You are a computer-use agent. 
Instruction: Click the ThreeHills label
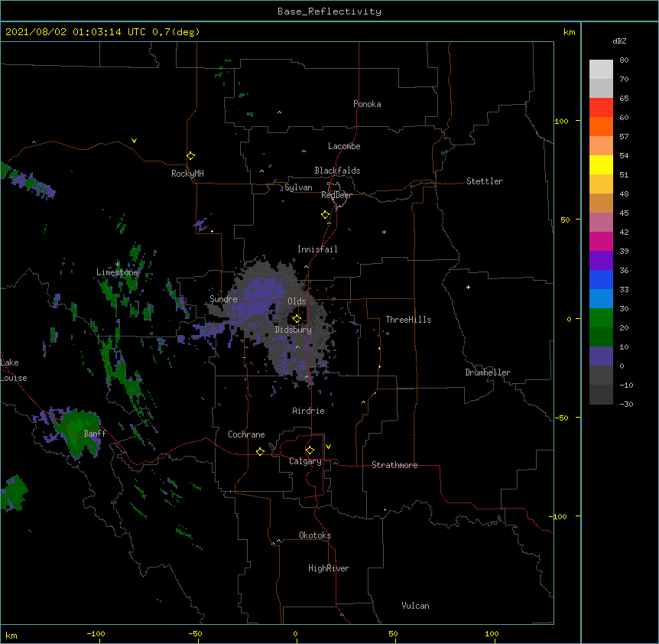[x=408, y=320]
